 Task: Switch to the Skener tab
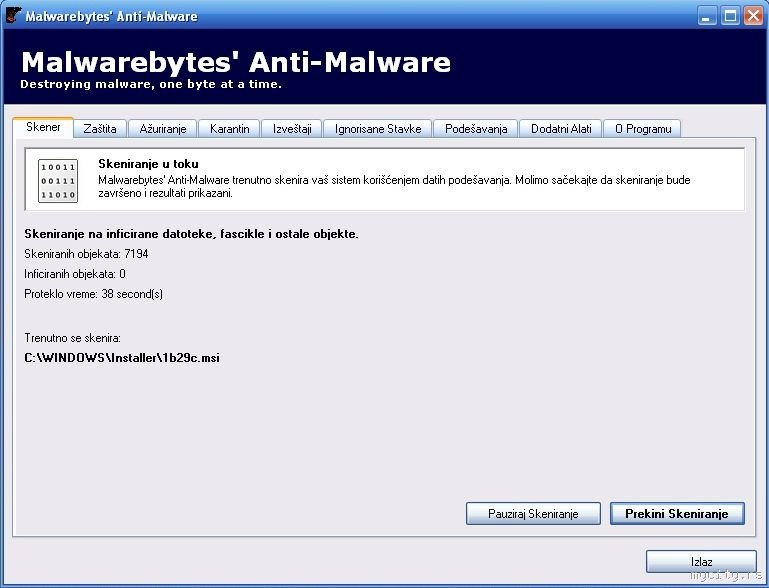click(43, 128)
